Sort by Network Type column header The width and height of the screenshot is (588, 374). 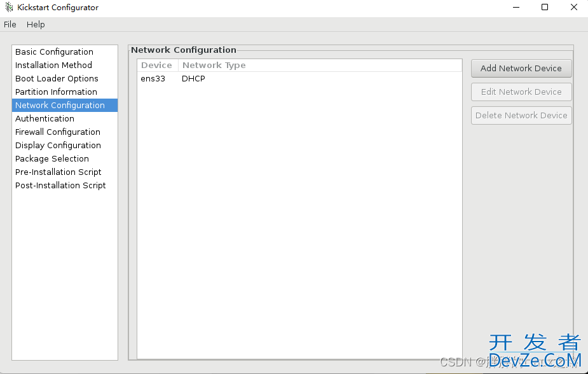coord(320,66)
